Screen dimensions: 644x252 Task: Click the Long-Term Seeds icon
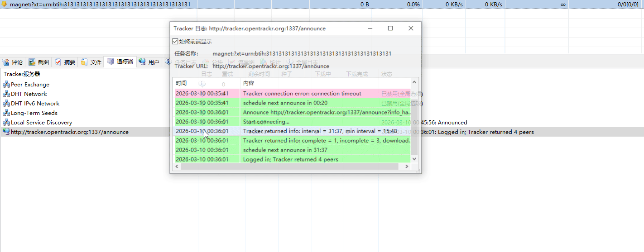6,113
